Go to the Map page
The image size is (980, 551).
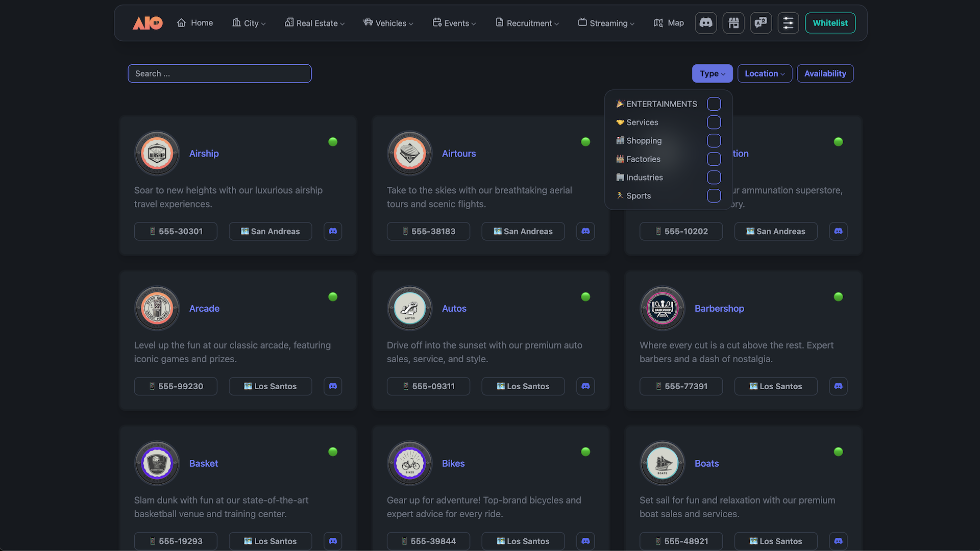pos(669,23)
